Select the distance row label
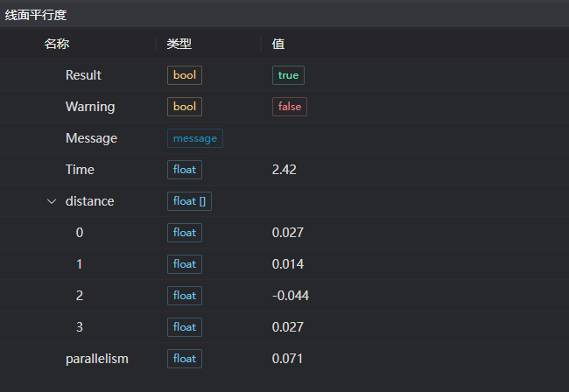Viewport: 569px width, 392px height. 89,201
